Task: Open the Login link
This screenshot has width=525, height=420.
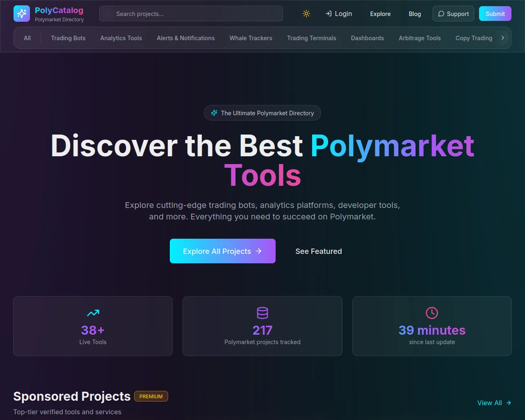Action: [339, 14]
